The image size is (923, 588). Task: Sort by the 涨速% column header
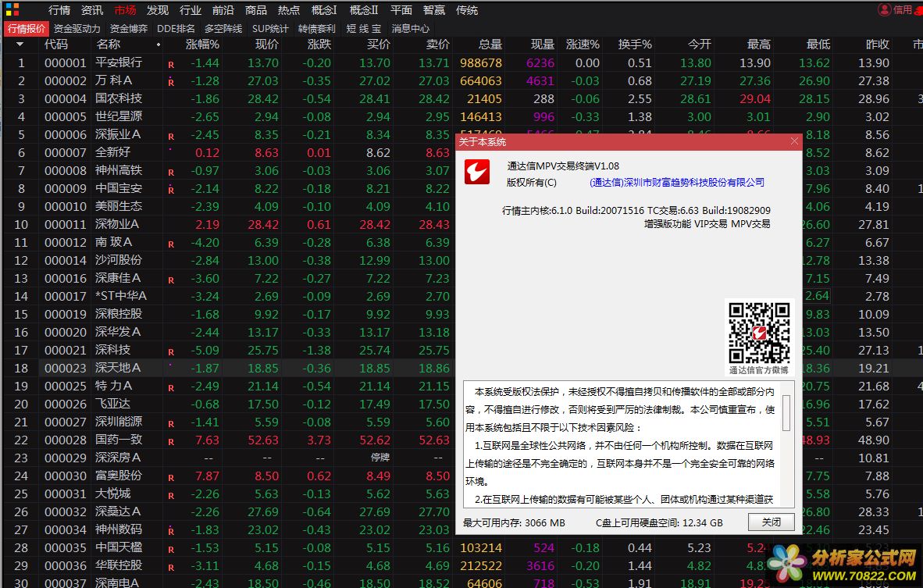click(x=583, y=45)
